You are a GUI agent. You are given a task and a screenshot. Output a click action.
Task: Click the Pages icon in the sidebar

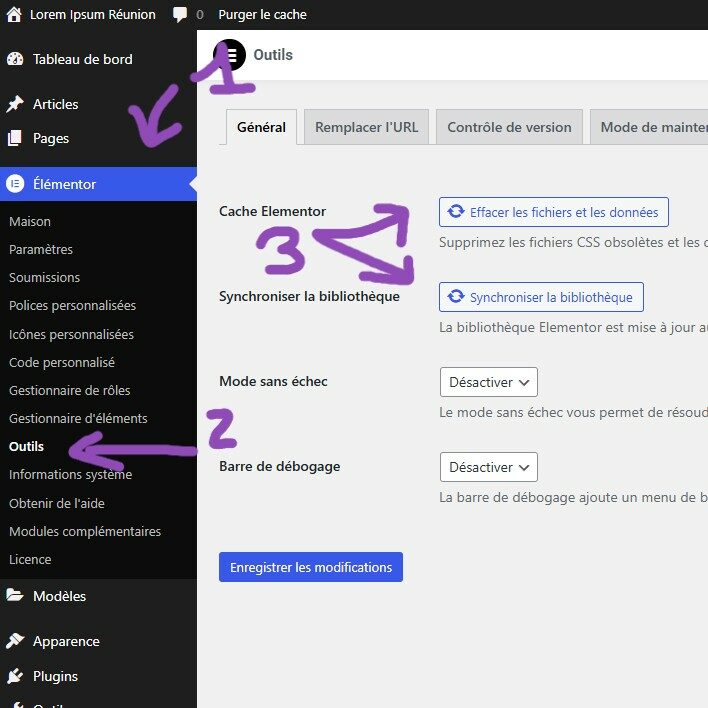click(x=15, y=138)
